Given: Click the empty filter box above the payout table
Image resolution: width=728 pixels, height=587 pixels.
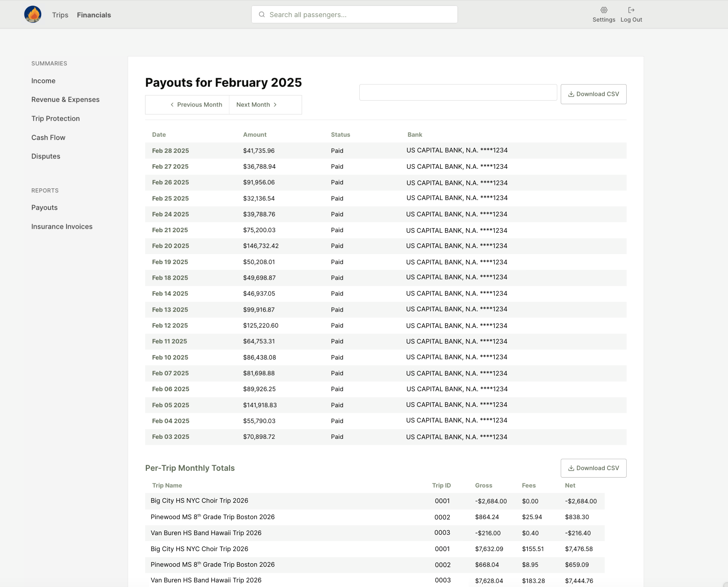Looking at the screenshot, I should [458, 92].
